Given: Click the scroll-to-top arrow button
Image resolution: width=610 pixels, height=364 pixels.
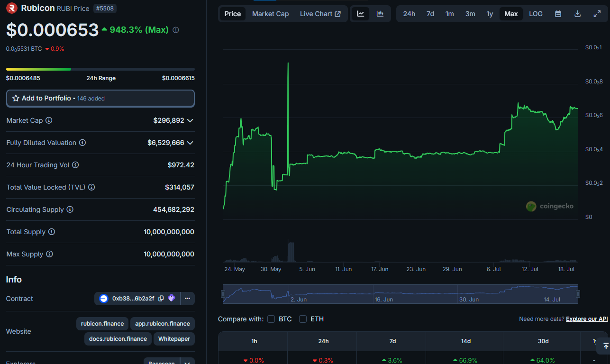Looking at the screenshot, I should coord(606,346).
